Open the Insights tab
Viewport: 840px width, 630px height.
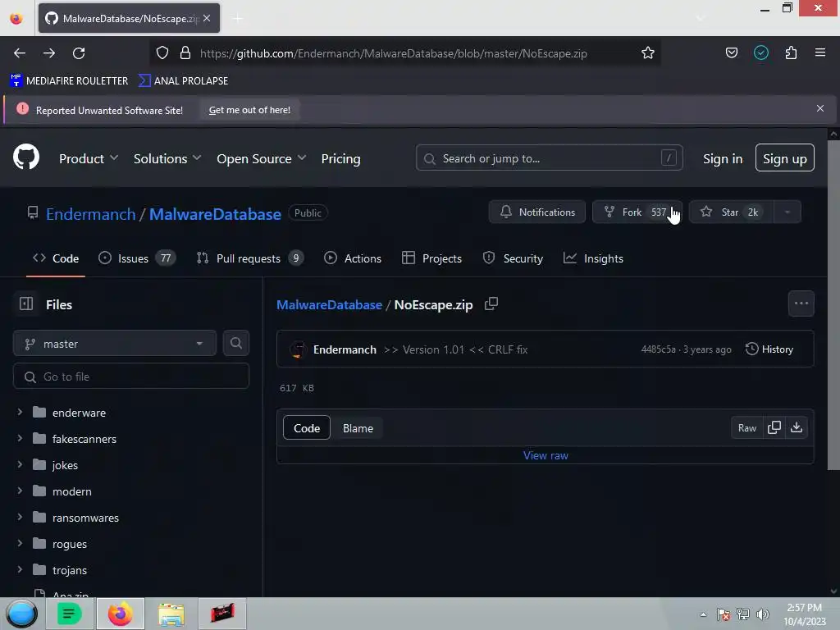pyautogui.click(x=594, y=258)
